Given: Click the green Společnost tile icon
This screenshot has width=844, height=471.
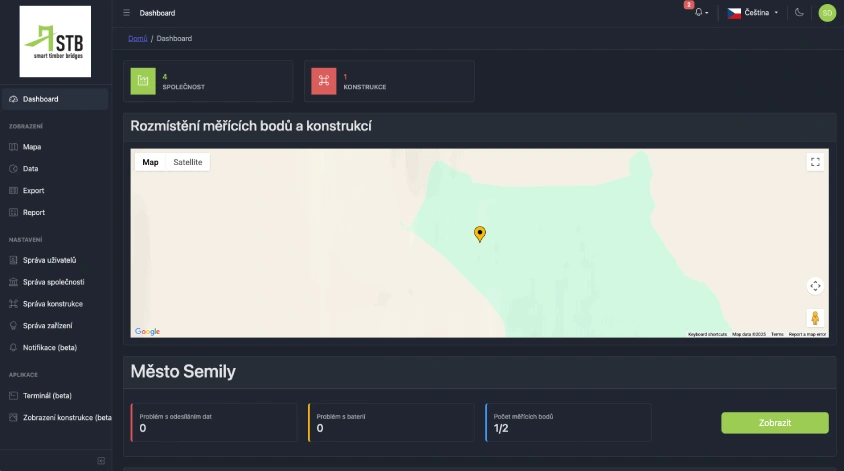Looking at the screenshot, I should [x=143, y=81].
